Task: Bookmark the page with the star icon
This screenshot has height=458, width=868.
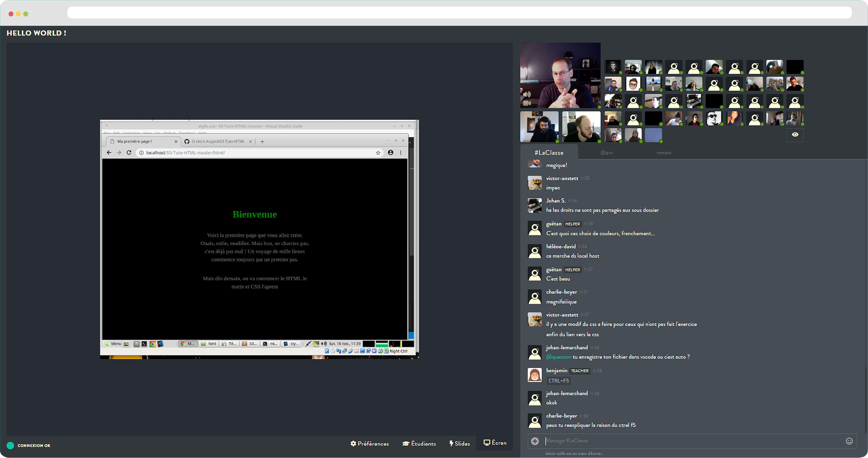Action: click(378, 153)
